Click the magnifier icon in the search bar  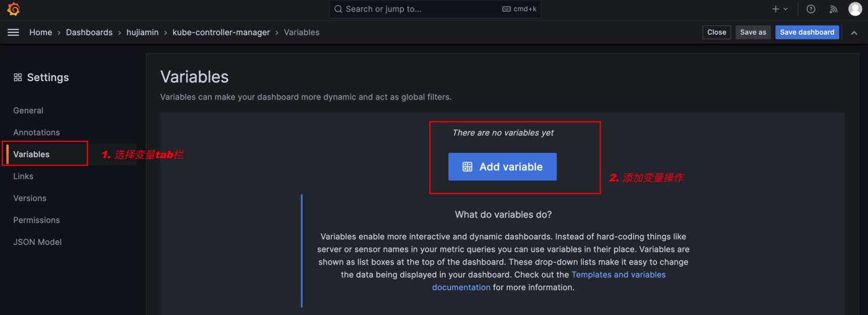pos(339,9)
